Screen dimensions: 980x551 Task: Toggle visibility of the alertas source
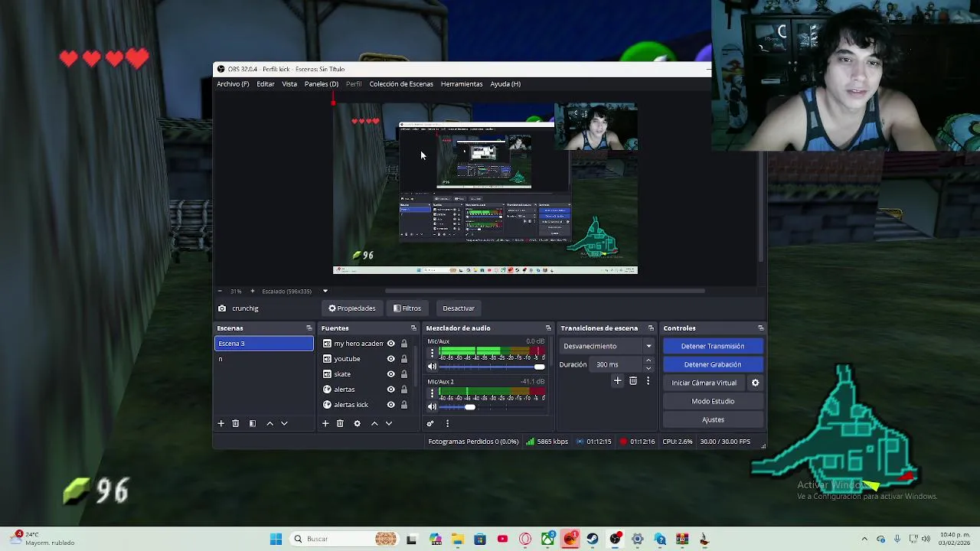(x=390, y=390)
